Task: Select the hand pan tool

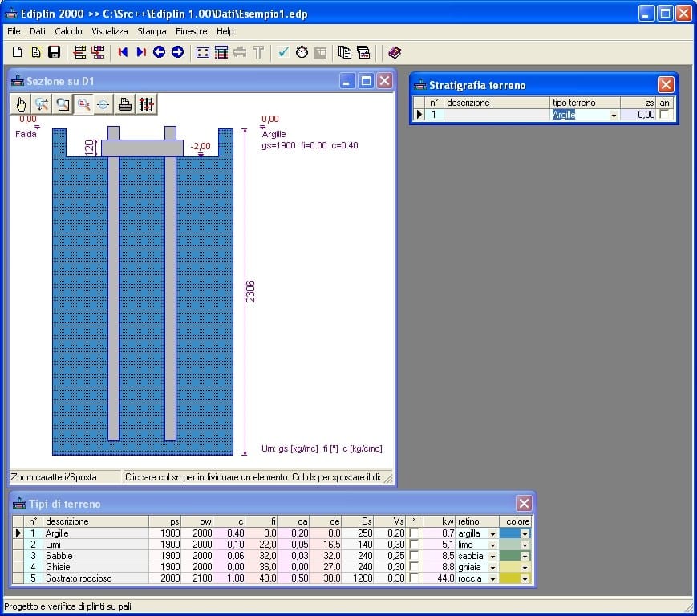Action: pos(22,103)
